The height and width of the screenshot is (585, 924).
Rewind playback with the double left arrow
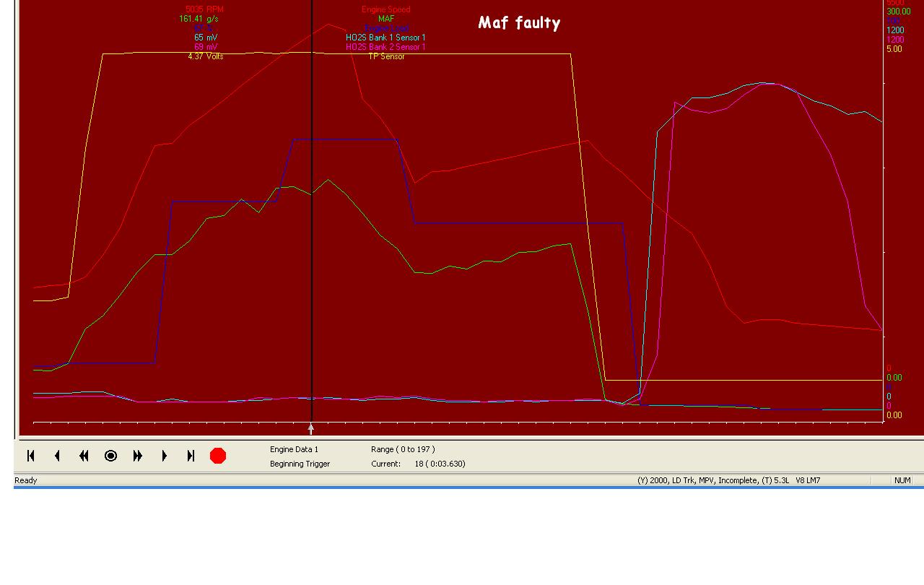(84, 456)
